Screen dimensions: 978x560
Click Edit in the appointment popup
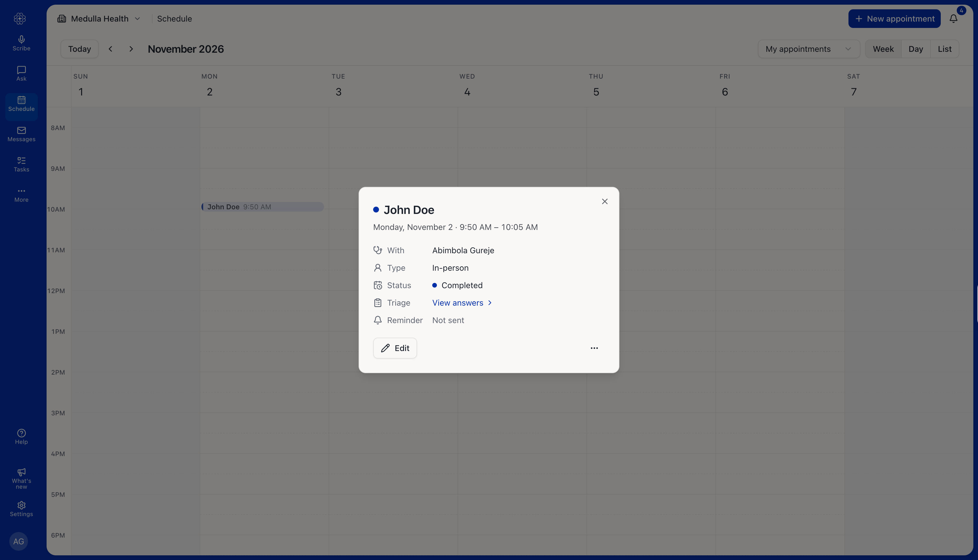tap(395, 348)
